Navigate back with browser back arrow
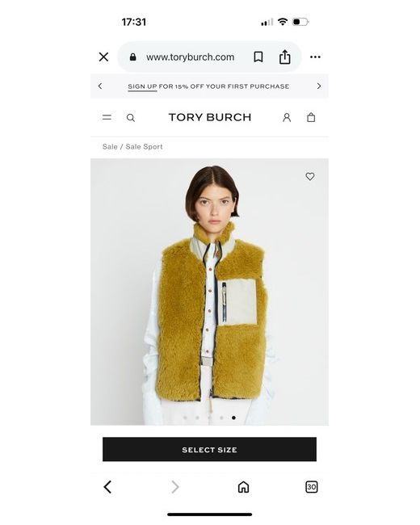Viewport: 420px width, 525px height. [107, 487]
